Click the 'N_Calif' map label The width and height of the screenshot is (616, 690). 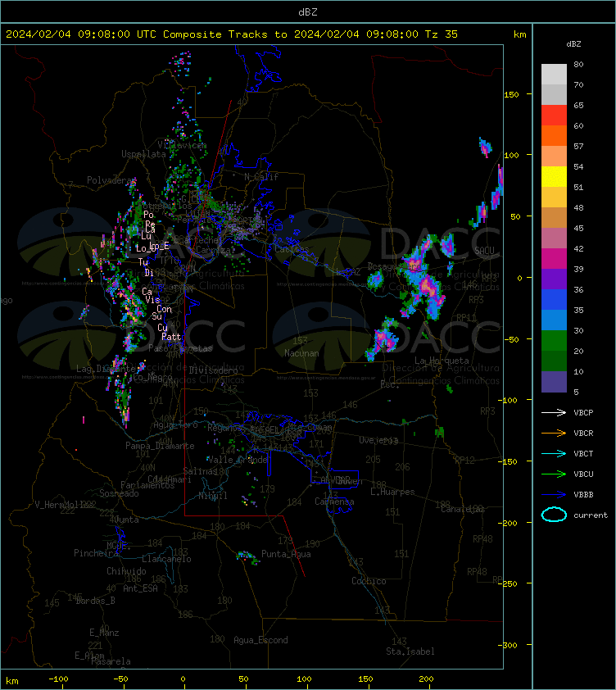click(261, 177)
